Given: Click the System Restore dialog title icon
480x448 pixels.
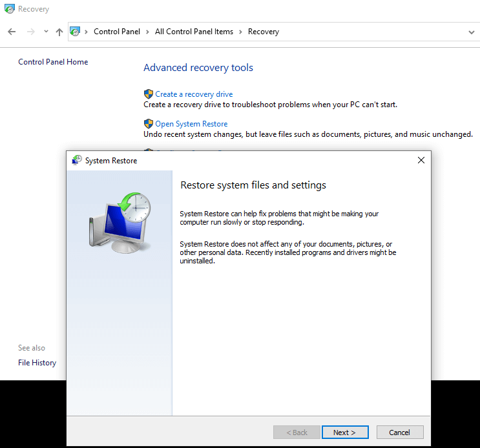Looking at the screenshot, I should coord(77,160).
